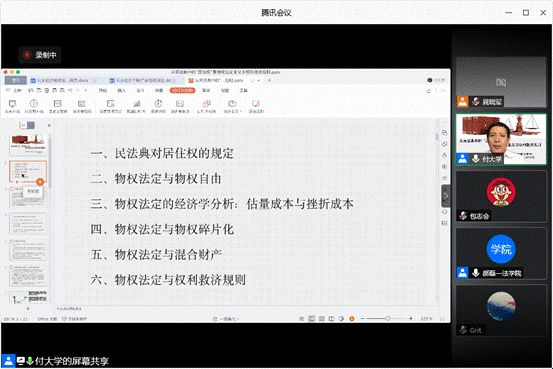Toggle normal view button in status bar
Screen dimensions: 553x369
click(312, 319)
